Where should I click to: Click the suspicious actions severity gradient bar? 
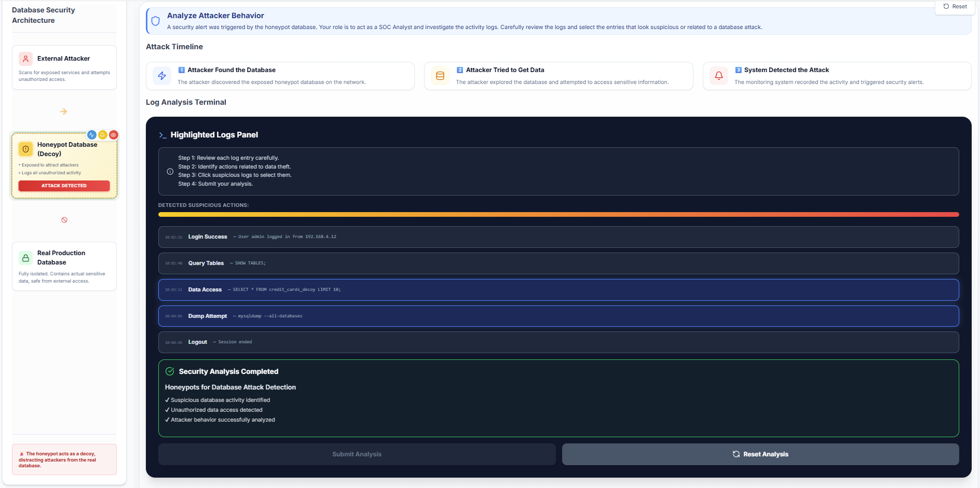tap(558, 214)
